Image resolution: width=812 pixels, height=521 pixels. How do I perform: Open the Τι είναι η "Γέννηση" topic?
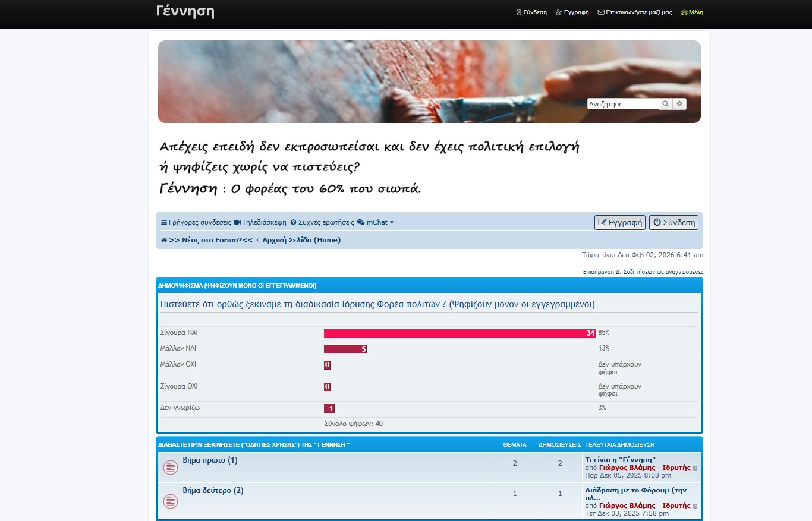(x=620, y=460)
